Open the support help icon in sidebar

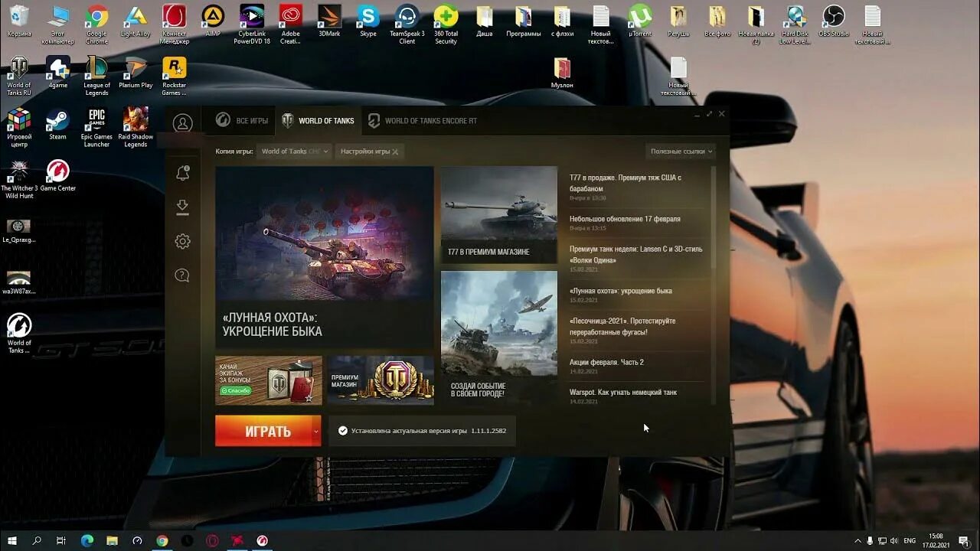pyautogui.click(x=182, y=275)
